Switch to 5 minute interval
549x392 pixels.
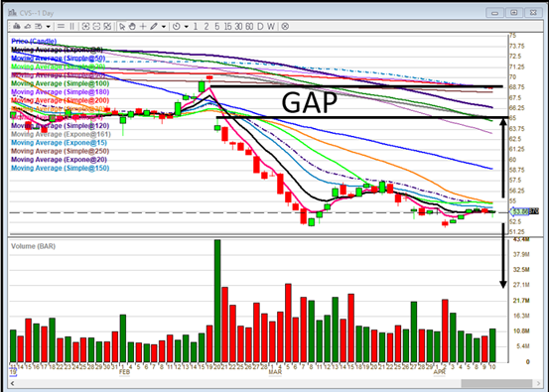(217, 26)
